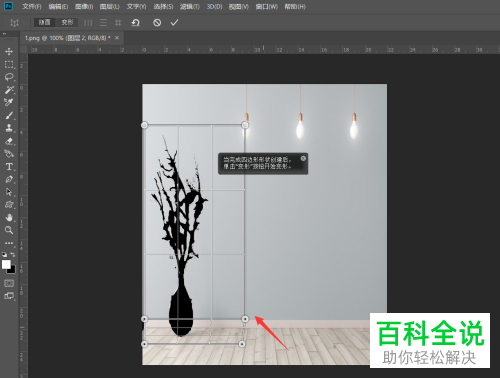500x378 pixels.
Task: Dismiss the perspective warp hint tooltip
Action: [303, 158]
